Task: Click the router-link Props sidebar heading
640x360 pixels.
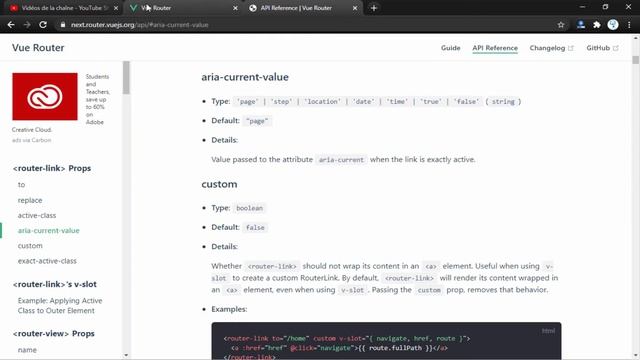Action: 52,168
